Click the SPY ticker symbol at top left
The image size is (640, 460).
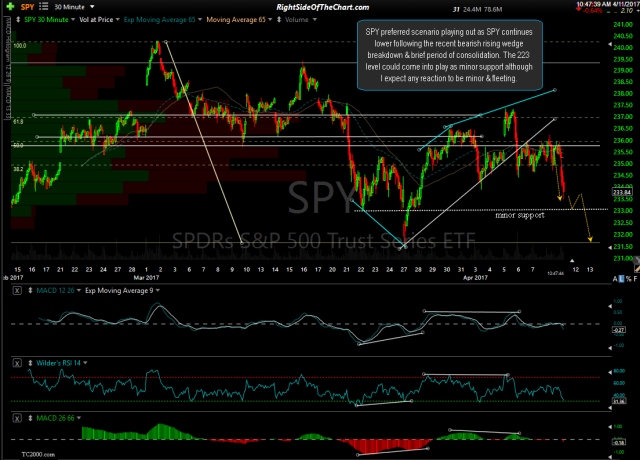click(27, 7)
